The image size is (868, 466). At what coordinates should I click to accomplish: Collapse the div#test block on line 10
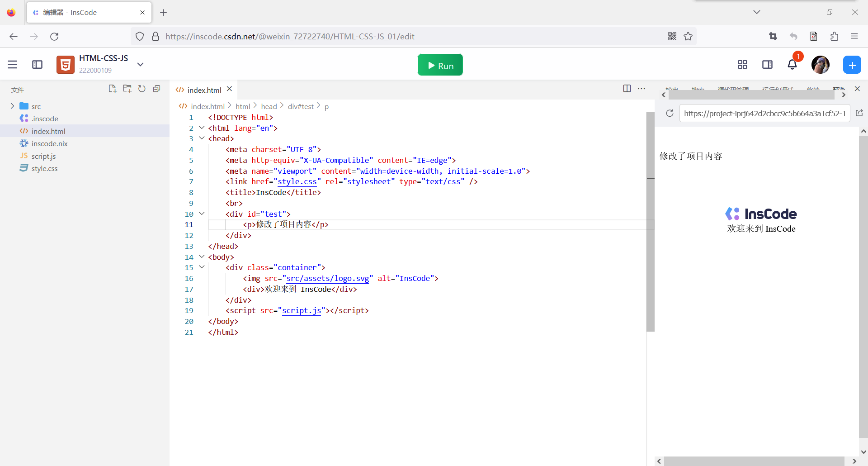tap(202, 214)
